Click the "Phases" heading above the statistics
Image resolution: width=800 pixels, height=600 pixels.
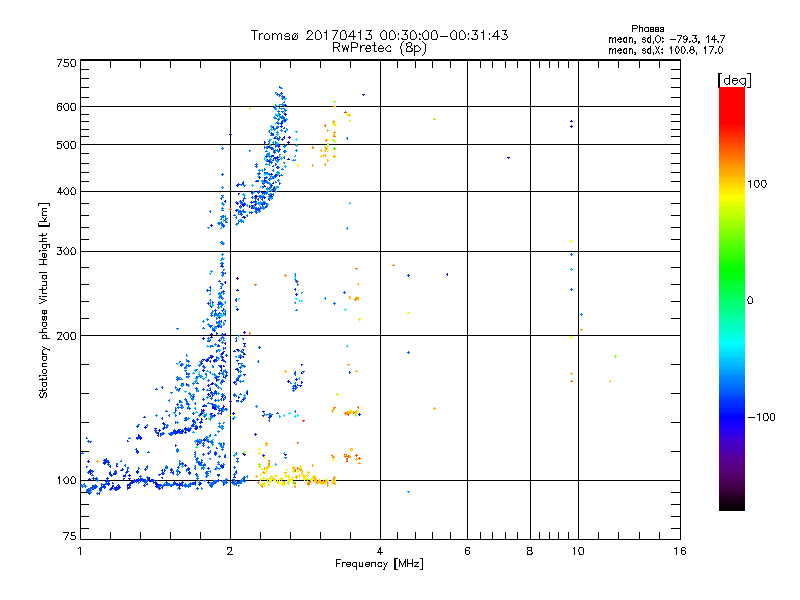647,29
